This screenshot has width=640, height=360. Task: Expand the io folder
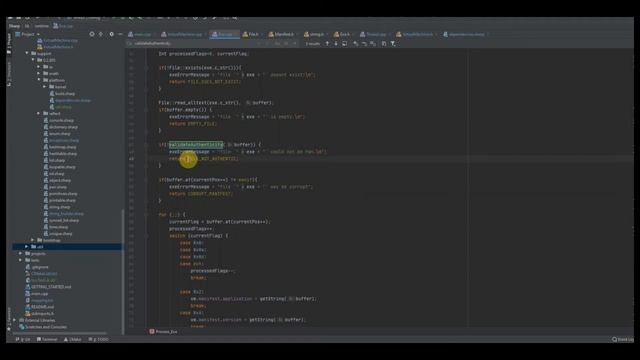(39, 67)
